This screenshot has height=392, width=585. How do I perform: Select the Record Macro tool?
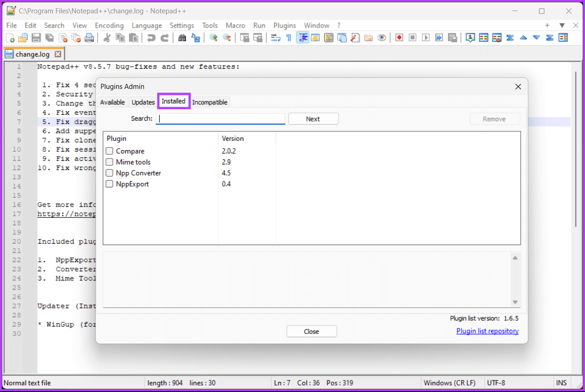click(x=399, y=37)
